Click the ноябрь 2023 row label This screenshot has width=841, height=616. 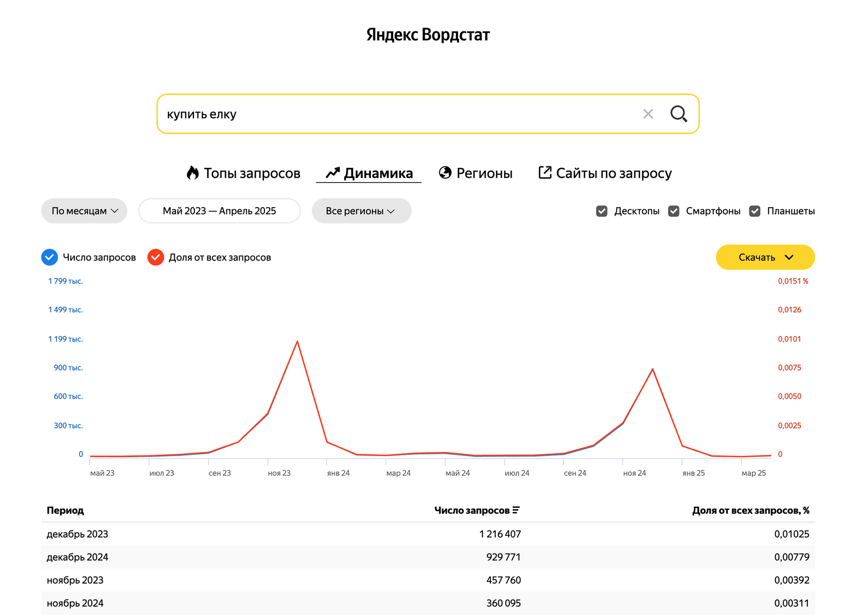pos(75,581)
